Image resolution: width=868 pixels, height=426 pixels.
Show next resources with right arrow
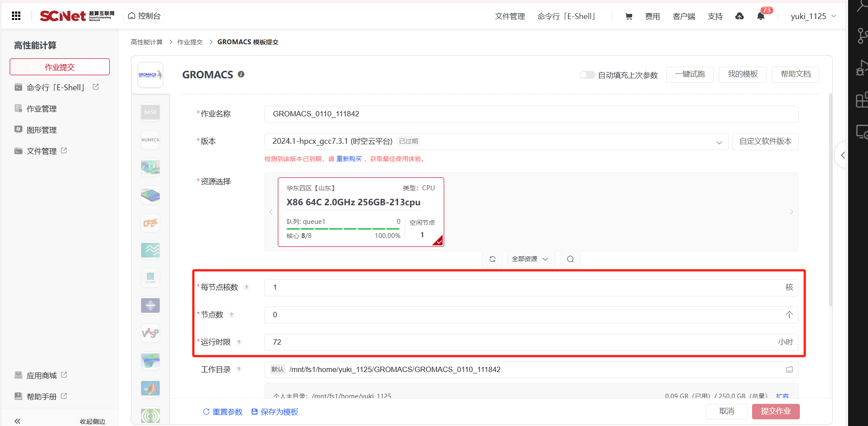coord(791,212)
